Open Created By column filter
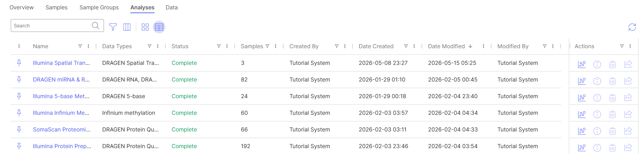The image size is (644, 154). click(337, 46)
